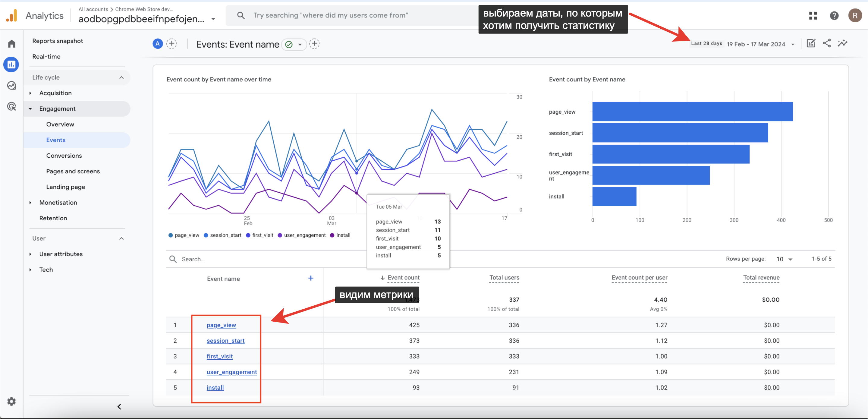This screenshot has width=868, height=419.
Task: Click the Help question mark icon
Action: point(834,15)
